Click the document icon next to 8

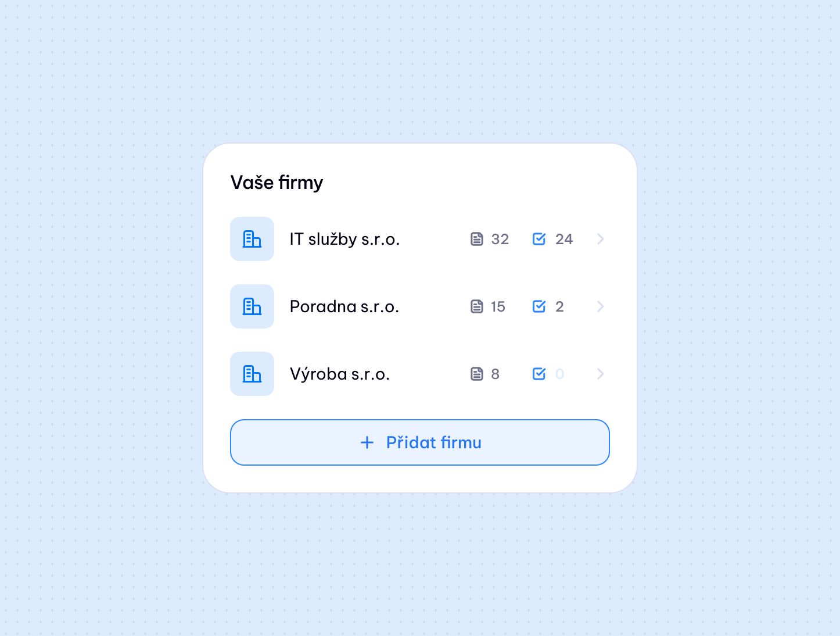[477, 374]
